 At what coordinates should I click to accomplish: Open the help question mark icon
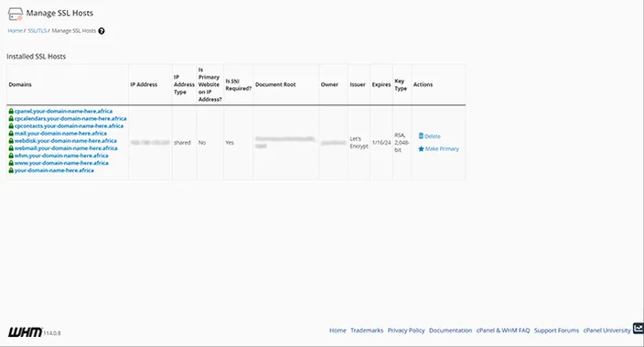click(x=102, y=31)
